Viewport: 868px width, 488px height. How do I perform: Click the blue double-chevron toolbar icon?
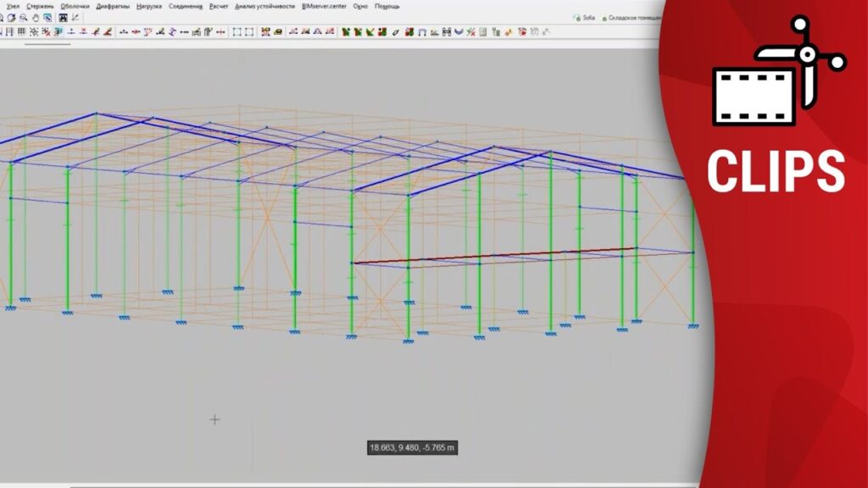(459, 32)
